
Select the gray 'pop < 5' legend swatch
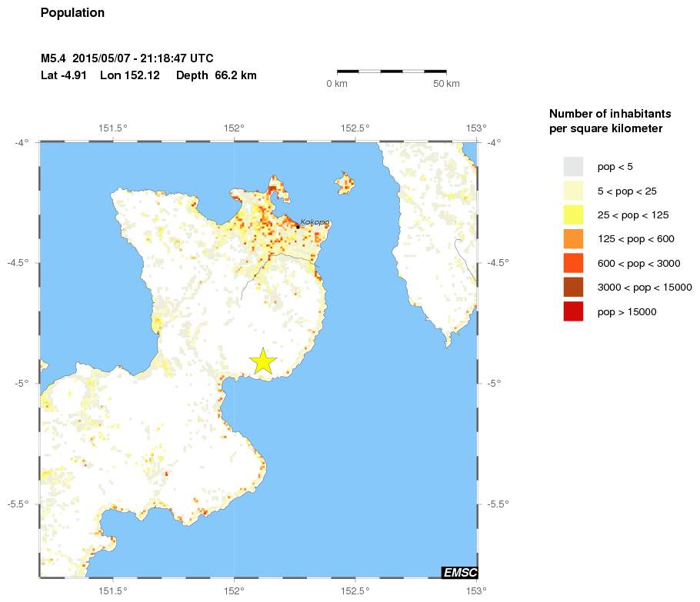(573, 166)
